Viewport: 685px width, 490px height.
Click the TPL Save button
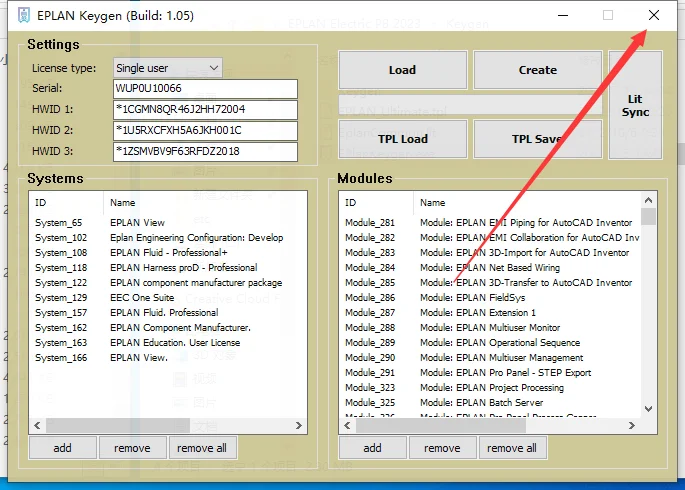pos(536,140)
